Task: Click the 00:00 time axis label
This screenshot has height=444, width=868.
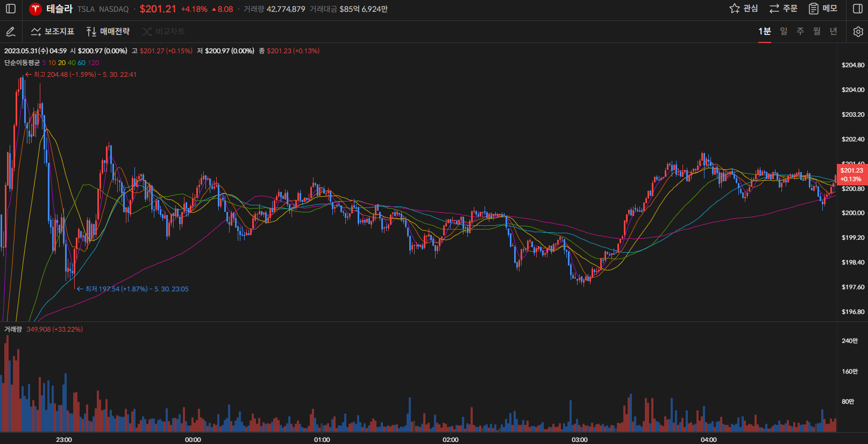Action: pyautogui.click(x=193, y=440)
